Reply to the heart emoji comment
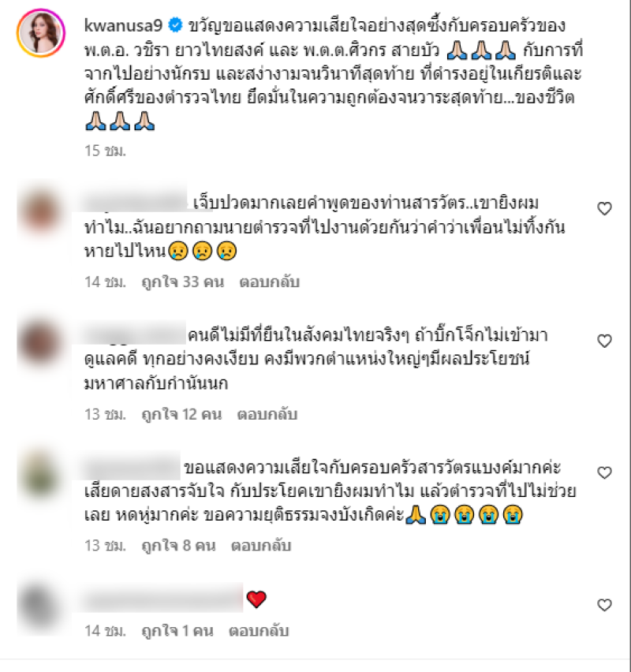 click(259, 631)
